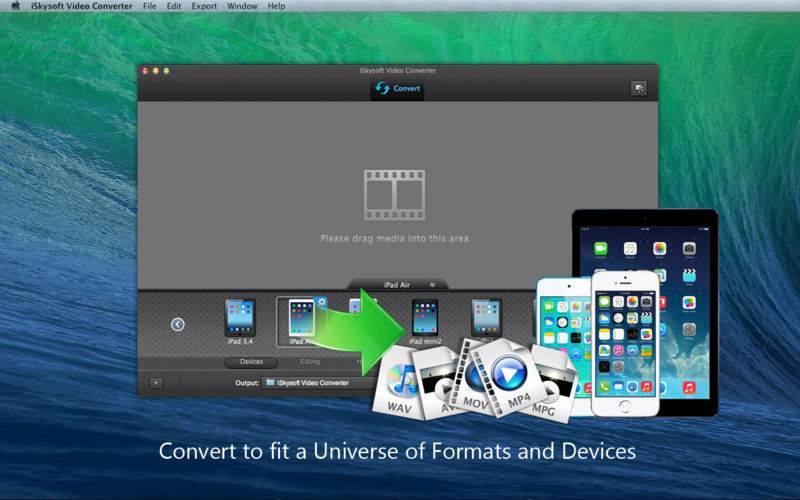
Task: Collapse the iPad Air format tray chevron
Action: (433, 285)
